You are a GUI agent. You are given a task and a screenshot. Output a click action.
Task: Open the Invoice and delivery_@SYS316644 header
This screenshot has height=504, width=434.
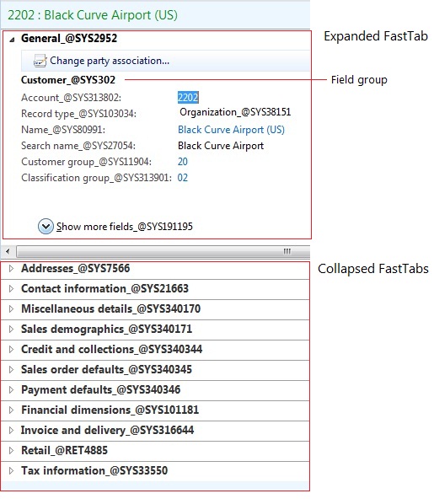click(x=155, y=431)
